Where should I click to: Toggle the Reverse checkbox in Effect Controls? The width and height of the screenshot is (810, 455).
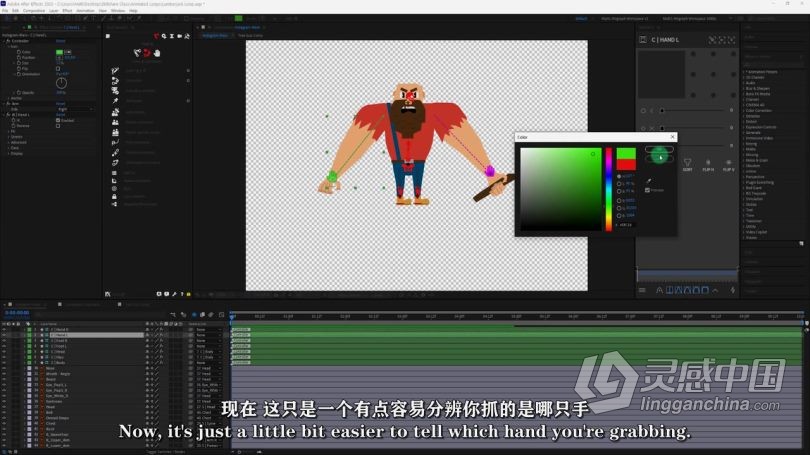[57, 126]
